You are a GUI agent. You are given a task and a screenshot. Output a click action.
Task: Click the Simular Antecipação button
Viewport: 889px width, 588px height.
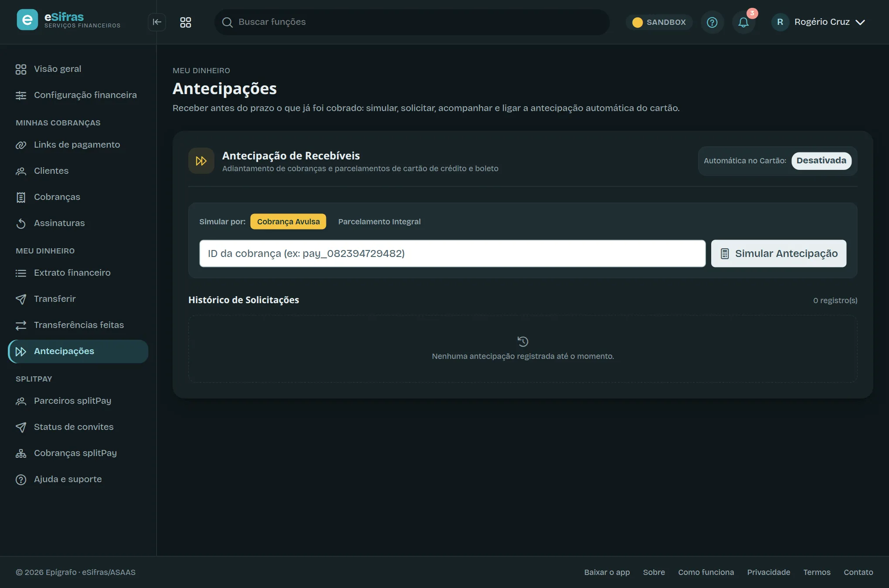click(x=779, y=253)
